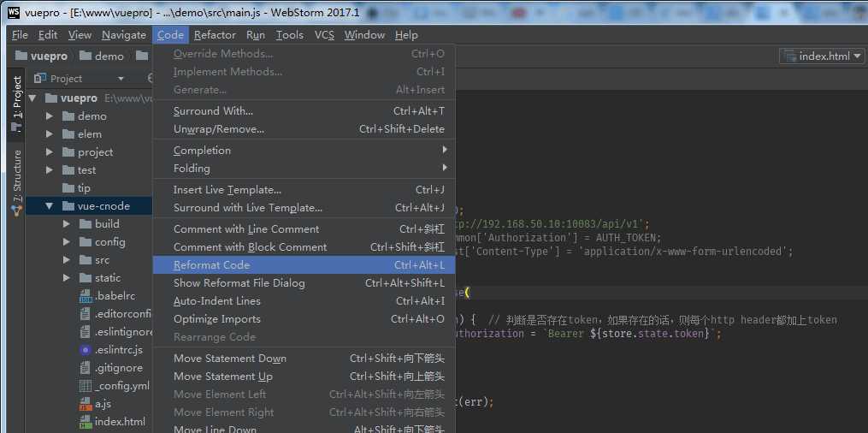This screenshot has width=868, height=433.
Task: Select the a.js file
Action: coord(96,404)
